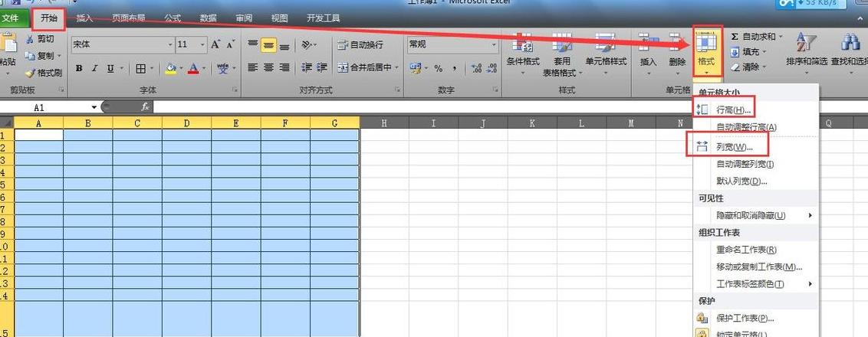Viewport: 868px width, 337px height.
Task: Choose Default Width (默认列宽)
Action: click(755, 181)
